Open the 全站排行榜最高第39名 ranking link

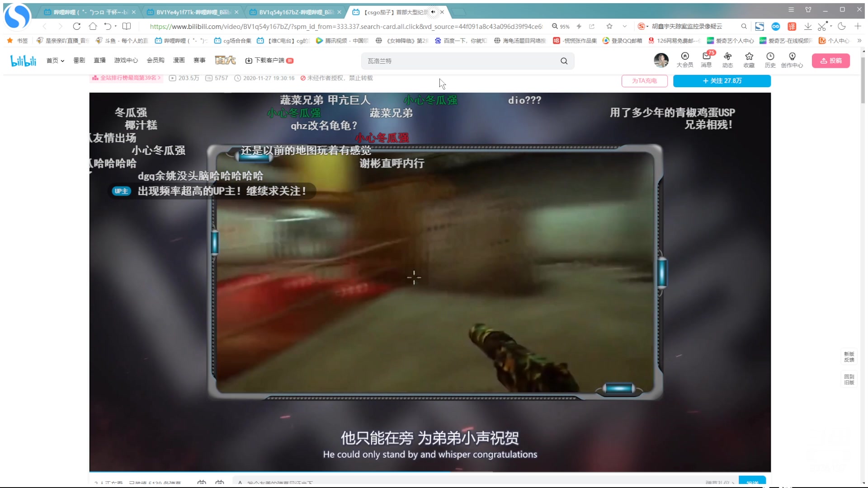(x=127, y=78)
